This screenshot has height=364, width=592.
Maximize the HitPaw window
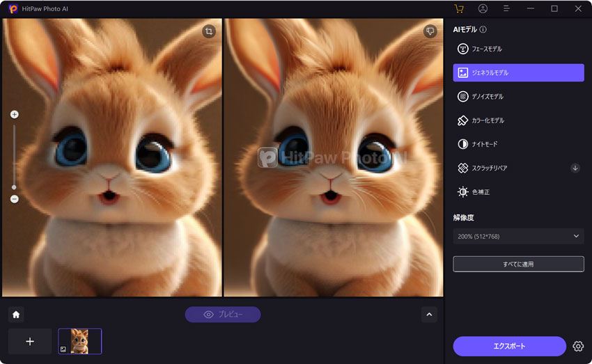point(554,8)
